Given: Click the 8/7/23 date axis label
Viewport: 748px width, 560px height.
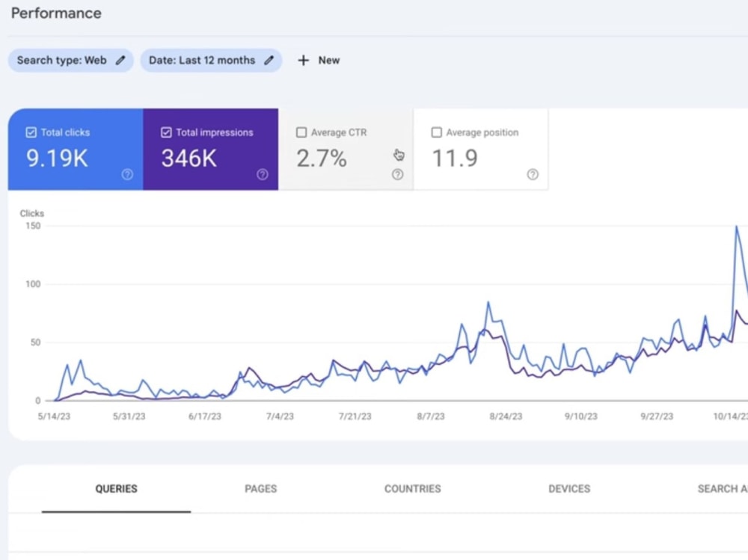Looking at the screenshot, I should pos(431,416).
